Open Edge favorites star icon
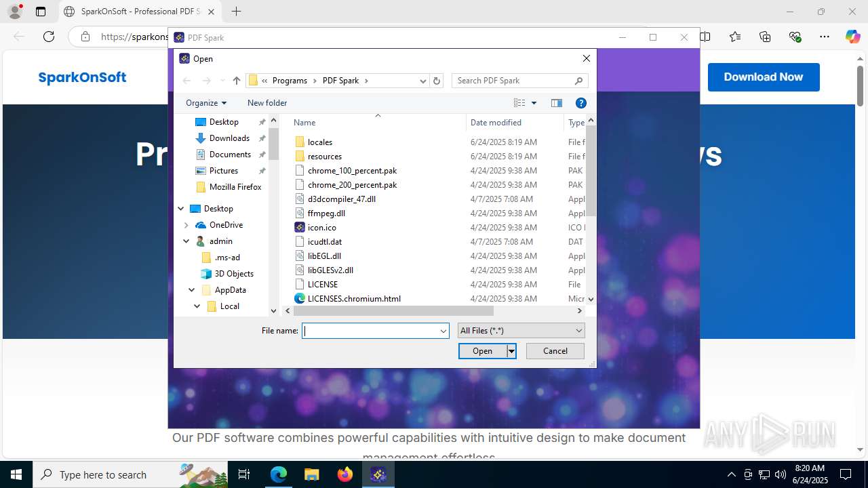 coord(735,37)
